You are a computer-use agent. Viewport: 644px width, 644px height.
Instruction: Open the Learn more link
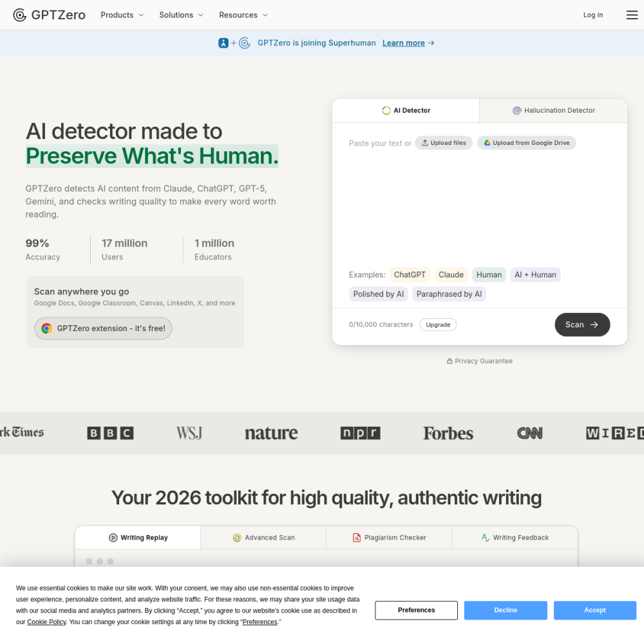408,43
